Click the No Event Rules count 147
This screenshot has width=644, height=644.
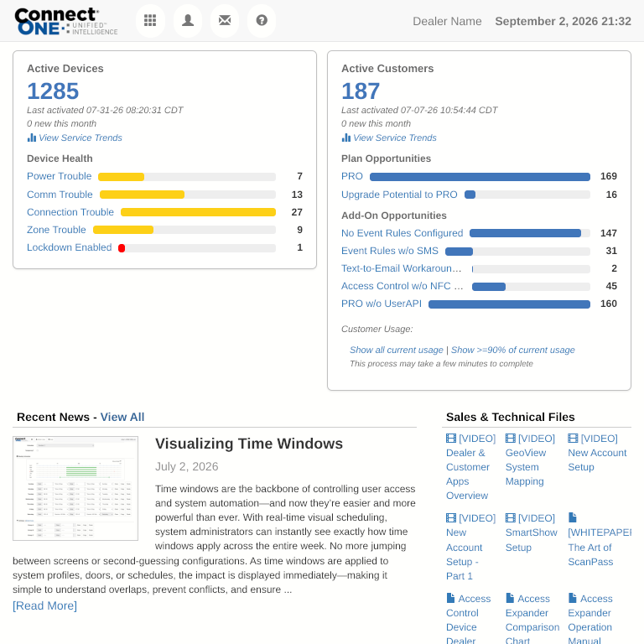(609, 233)
